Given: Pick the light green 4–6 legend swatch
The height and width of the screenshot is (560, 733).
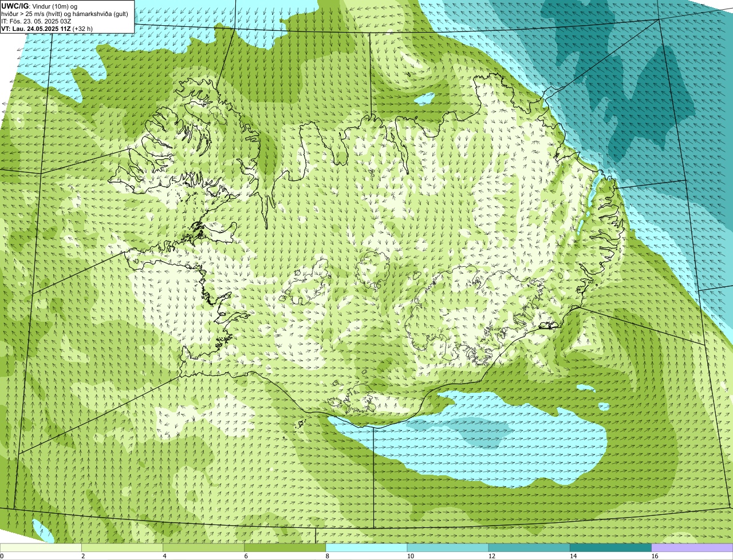Looking at the screenshot, I should [203, 548].
